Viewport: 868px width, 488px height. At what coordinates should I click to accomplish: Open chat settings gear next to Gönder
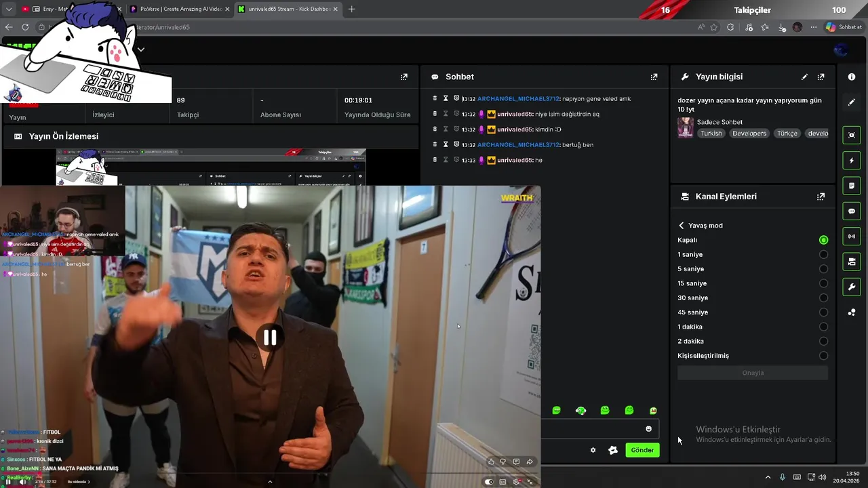tap(593, 450)
